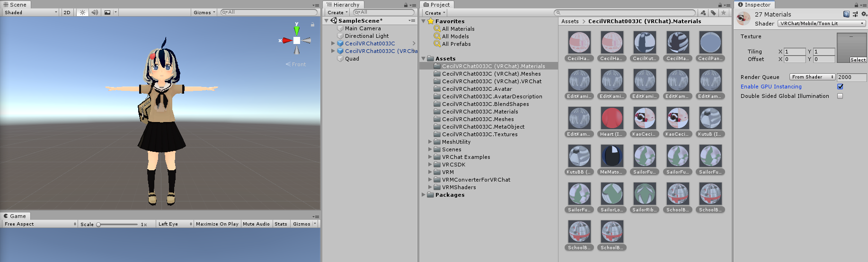
Task: Select the MeMato material thumbnail
Action: point(612,156)
